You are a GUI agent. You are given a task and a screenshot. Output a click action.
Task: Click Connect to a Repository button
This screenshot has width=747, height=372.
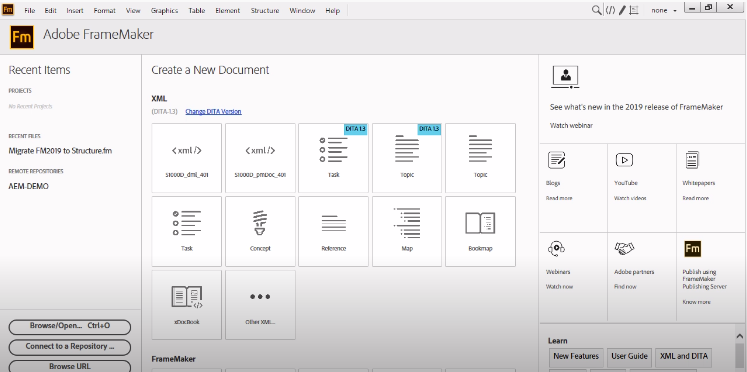click(70, 347)
